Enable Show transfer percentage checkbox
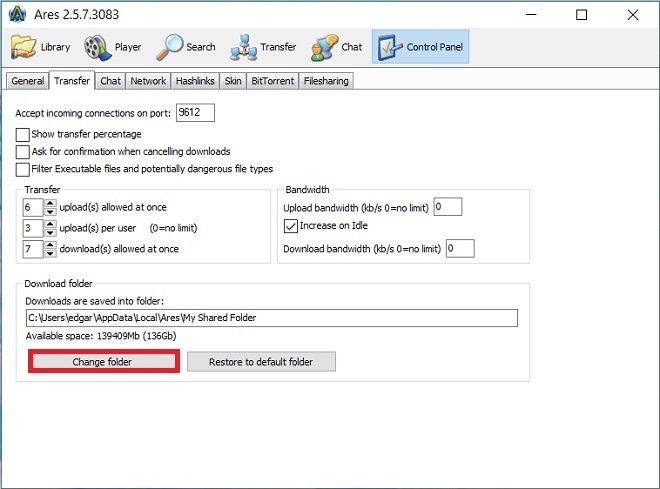 tap(22, 135)
